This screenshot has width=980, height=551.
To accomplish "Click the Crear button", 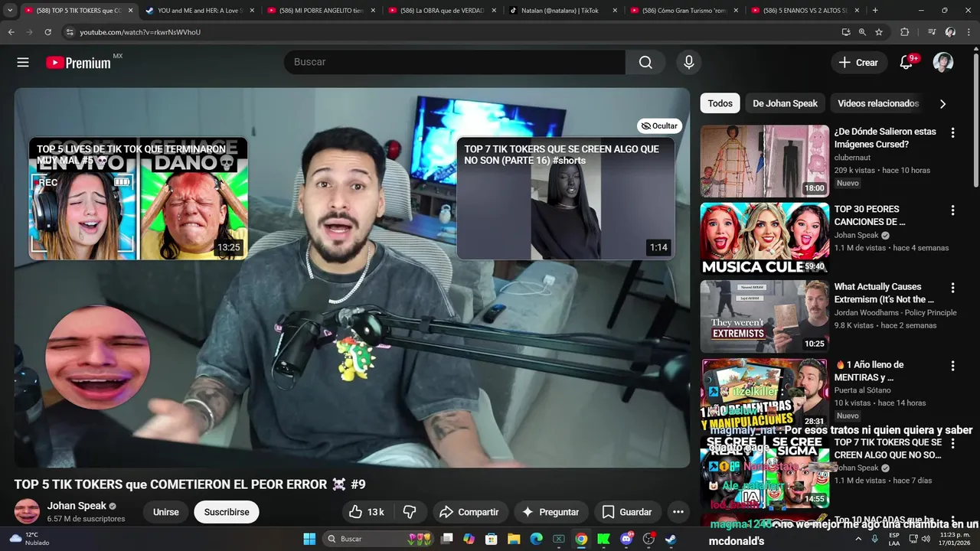I will click(859, 63).
